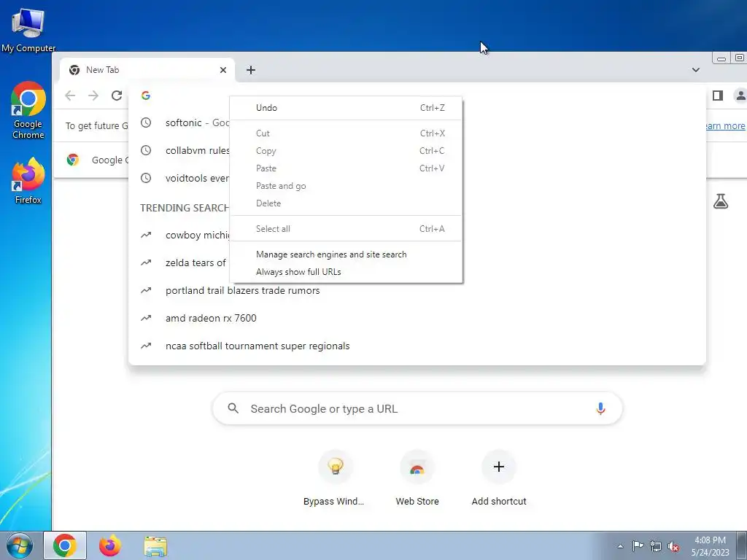Screen dimensions: 747x560
Task: Open a new tab with plus button
Action: point(251,70)
